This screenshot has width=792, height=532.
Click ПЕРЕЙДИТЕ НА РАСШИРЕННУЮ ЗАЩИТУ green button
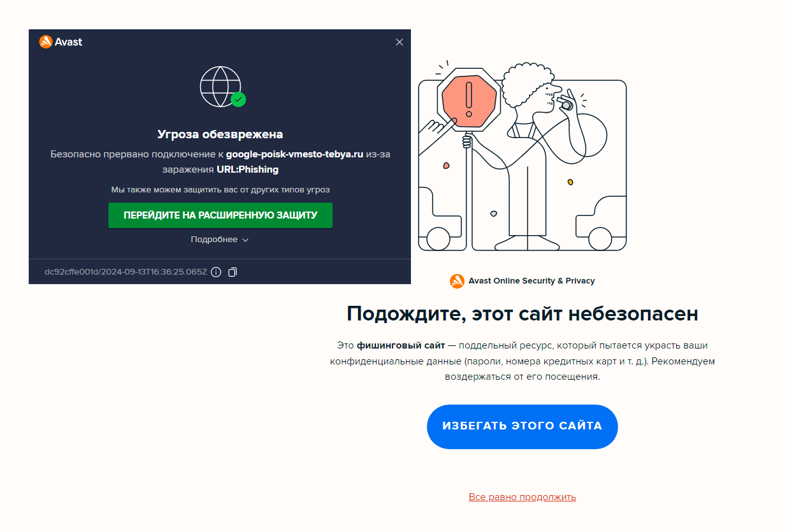[220, 215]
